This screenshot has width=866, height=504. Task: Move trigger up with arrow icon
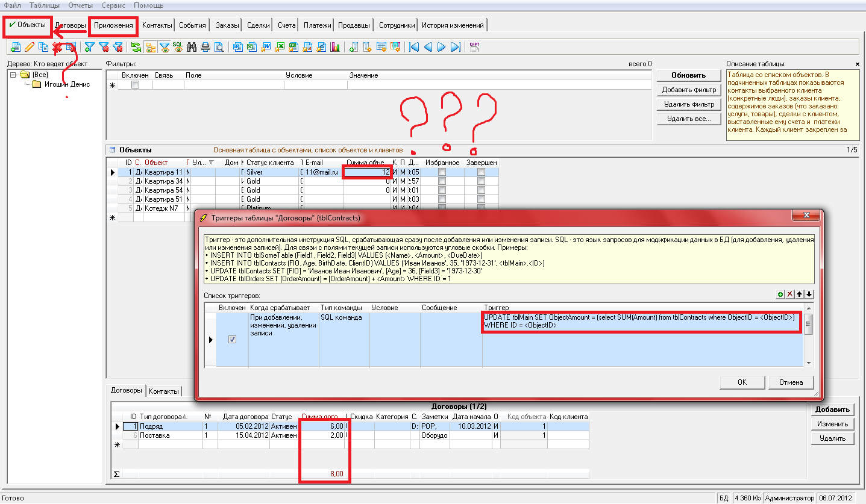(800, 294)
